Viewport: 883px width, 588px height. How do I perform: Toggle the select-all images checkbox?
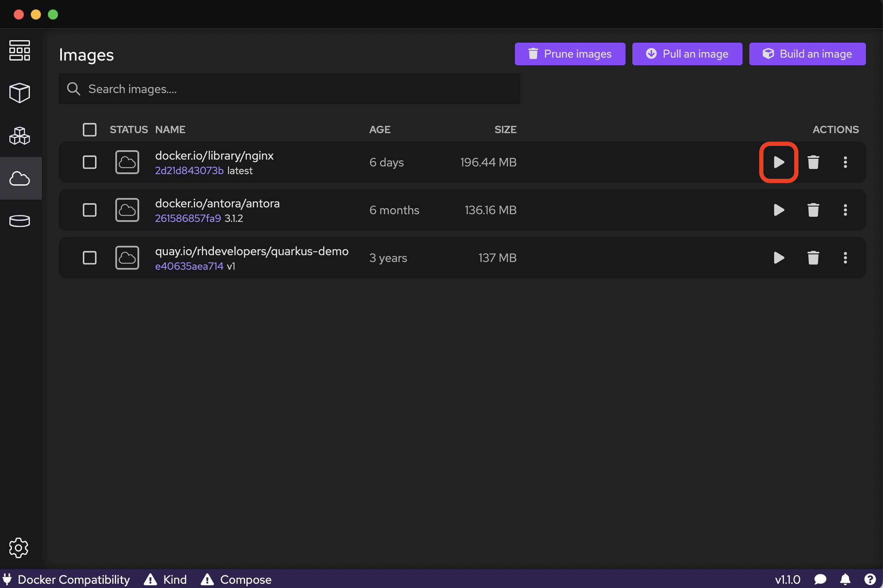(90, 130)
